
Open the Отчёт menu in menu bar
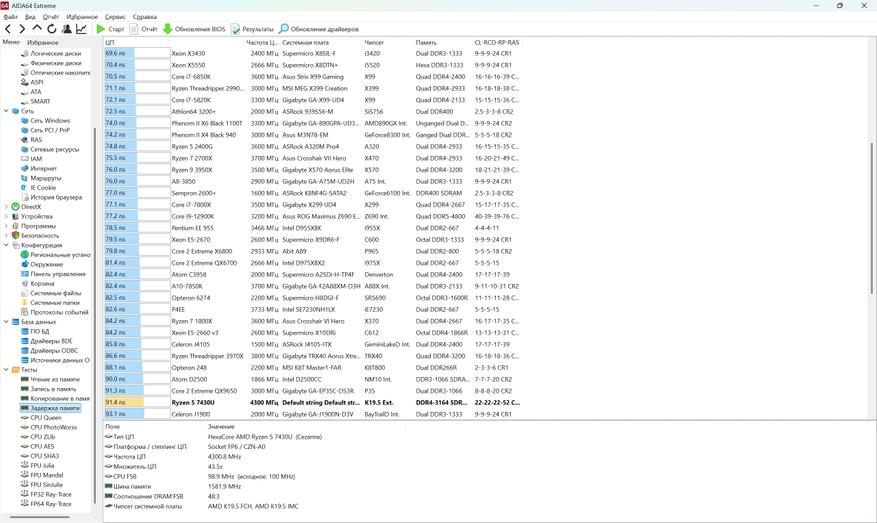click(x=51, y=17)
